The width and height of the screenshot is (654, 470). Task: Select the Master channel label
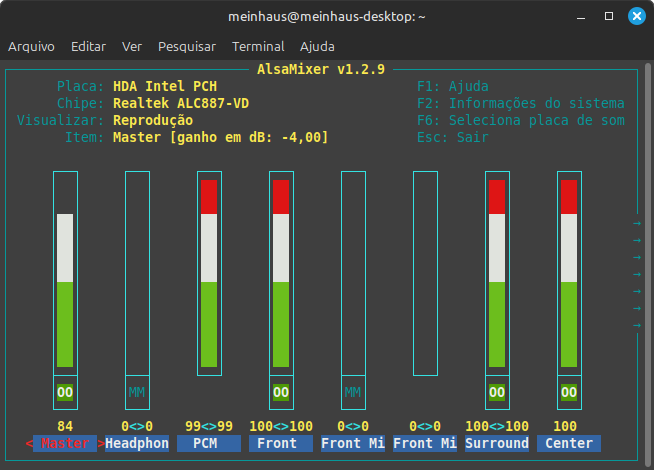pyautogui.click(x=65, y=443)
